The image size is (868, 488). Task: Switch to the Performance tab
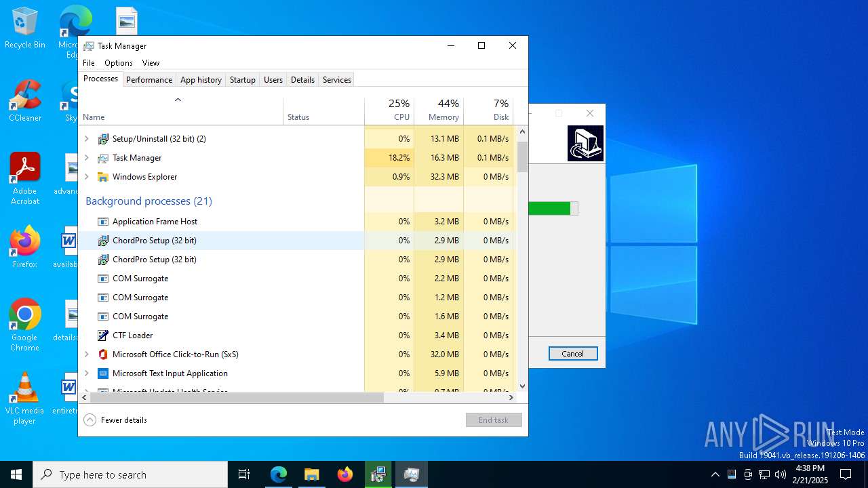pyautogui.click(x=149, y=80)
